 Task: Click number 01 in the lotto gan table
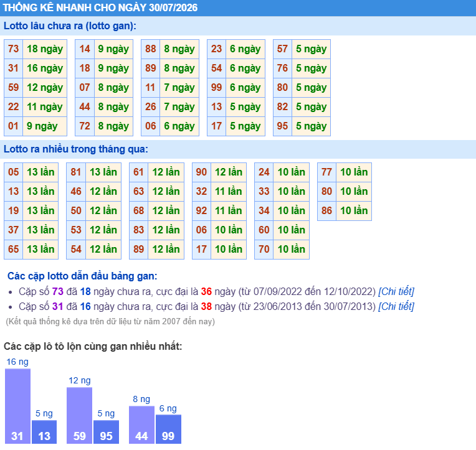point(13,126)
